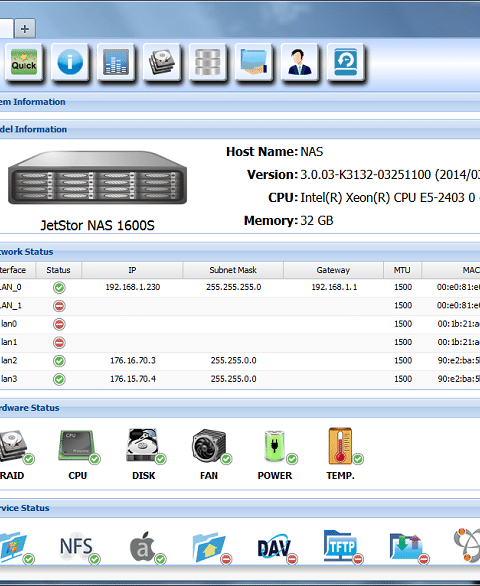Select IP address 192.168.1.230
Viewport: 480px width, 586px height.
tap(133, 287)
